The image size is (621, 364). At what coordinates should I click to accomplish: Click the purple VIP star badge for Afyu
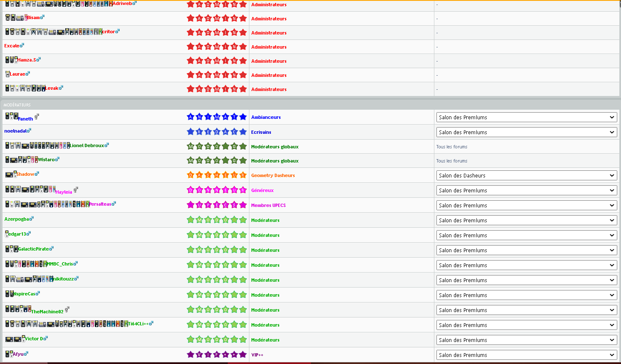(x=217, y=354)
